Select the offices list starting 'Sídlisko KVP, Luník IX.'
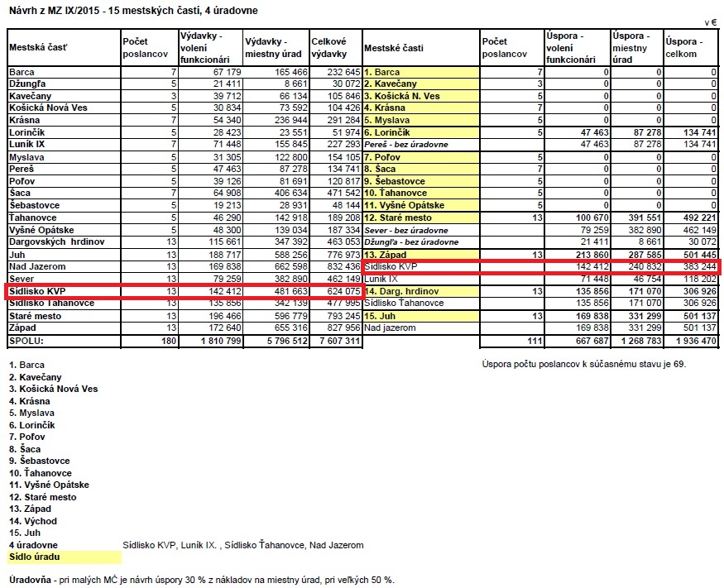This screenshot has width=724, height=588. click(243, 545)
